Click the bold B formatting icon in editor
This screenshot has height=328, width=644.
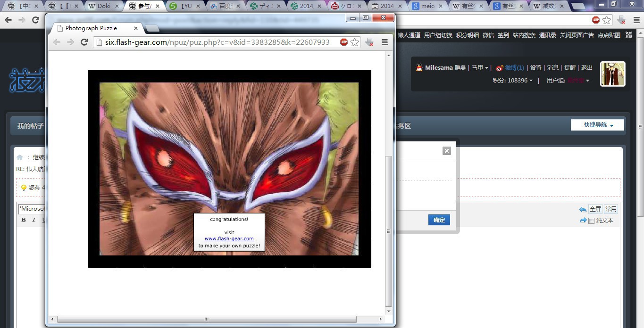point(24,220)
